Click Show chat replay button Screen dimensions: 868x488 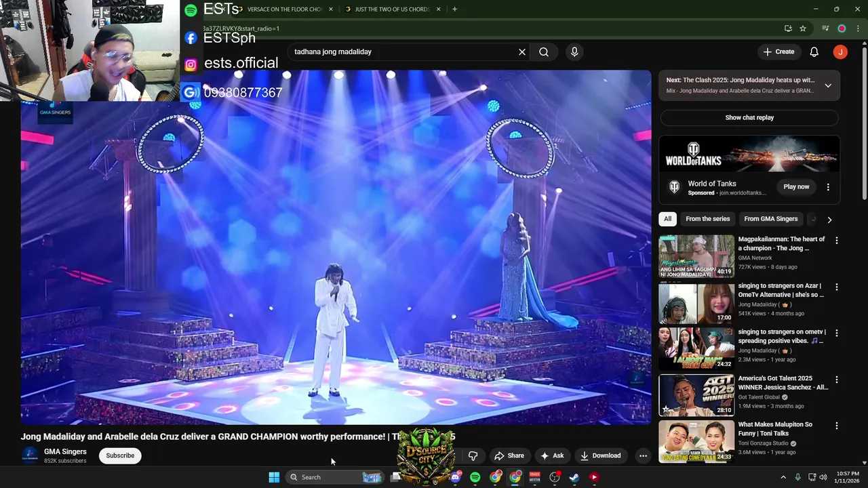pos(749,117)
